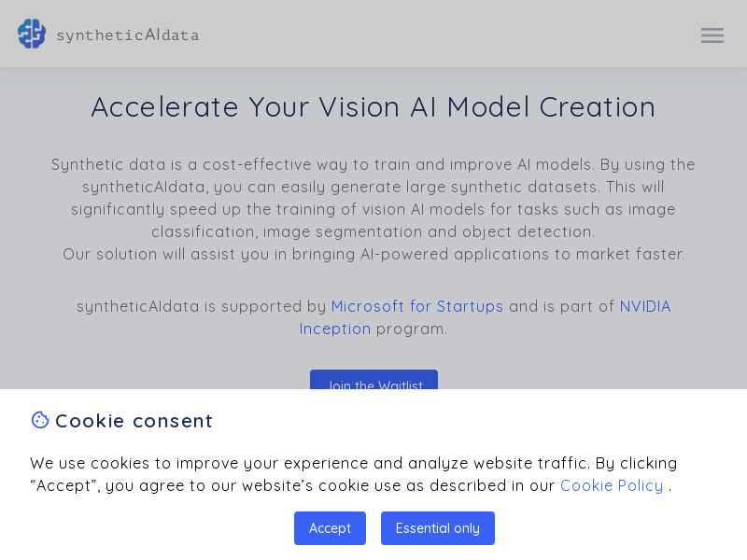Click the paragraph starting Synthetic data is
Image resolution: width=747 pixels, height=560 pixels.
point(373,198)
